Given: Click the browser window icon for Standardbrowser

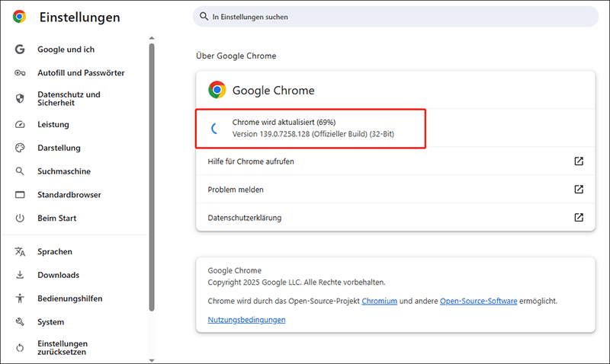Looking at the screenshot, I should click(20, 195).
